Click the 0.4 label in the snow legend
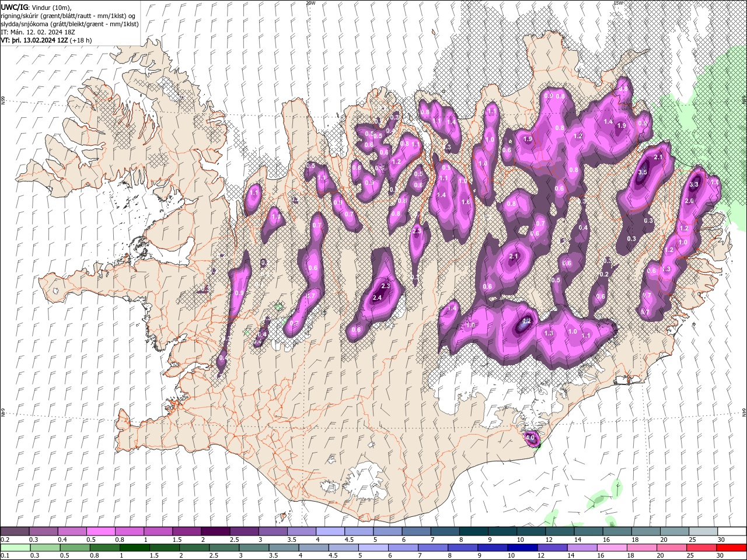This screenshot has height=560, width=747. (x=62, y=540)
